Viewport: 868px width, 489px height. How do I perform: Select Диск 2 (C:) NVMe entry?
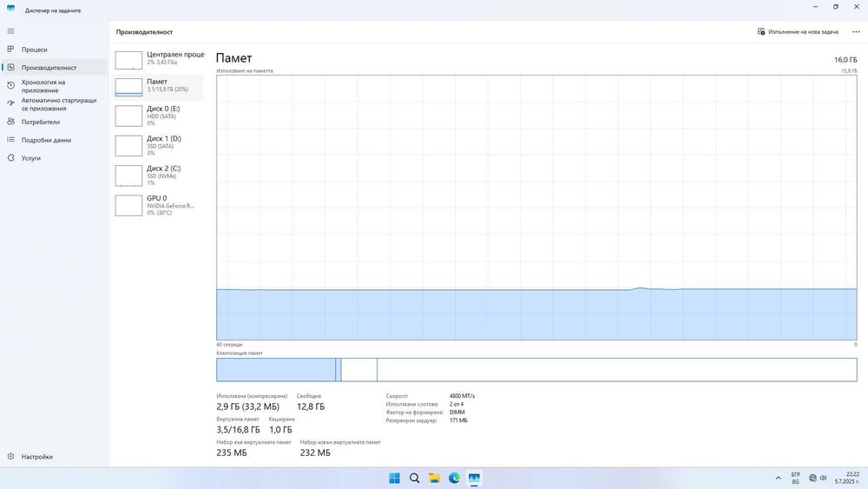pyautogui.click(x=158, y=175)
